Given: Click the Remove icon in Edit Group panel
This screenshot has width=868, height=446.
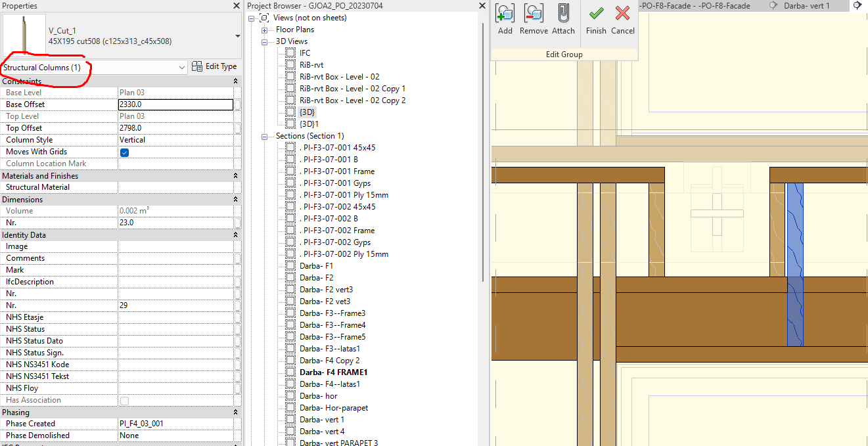Looking at the screenshot, I should [534, 14].
